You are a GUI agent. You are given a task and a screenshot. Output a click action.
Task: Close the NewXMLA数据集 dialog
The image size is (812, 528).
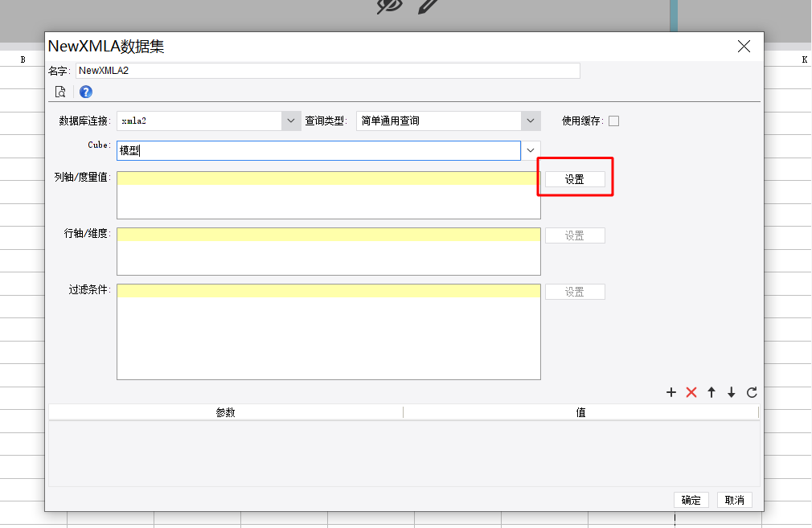coord(744,46)
